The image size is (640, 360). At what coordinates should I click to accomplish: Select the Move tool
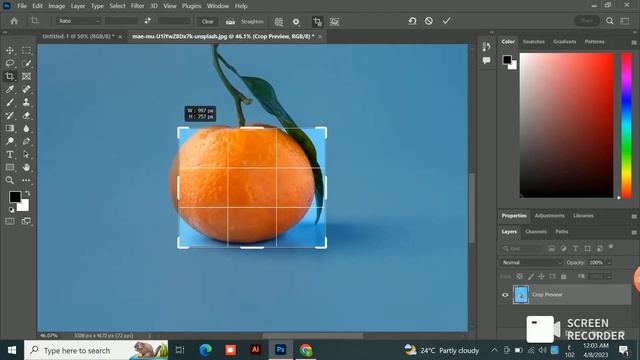point(10,50)
